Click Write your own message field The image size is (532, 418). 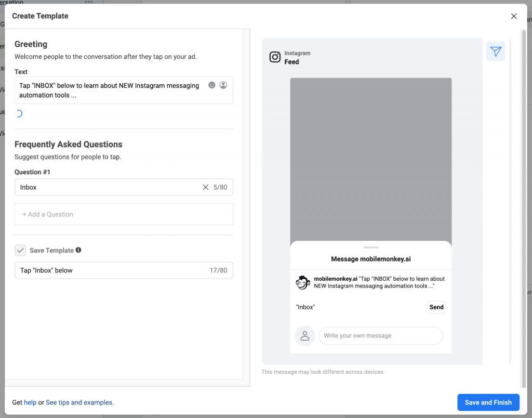pos(381,336)
